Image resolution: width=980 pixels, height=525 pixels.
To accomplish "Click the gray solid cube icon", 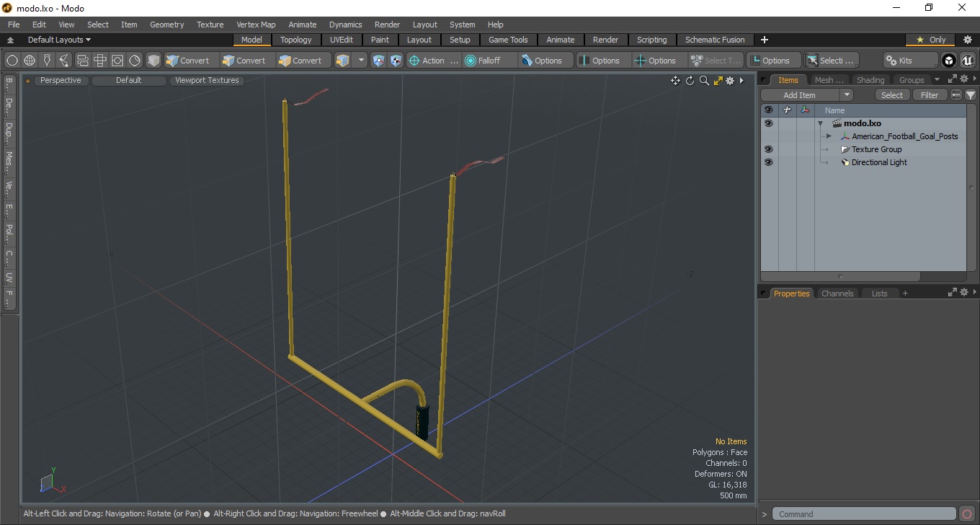I will [x=153, y=61].
